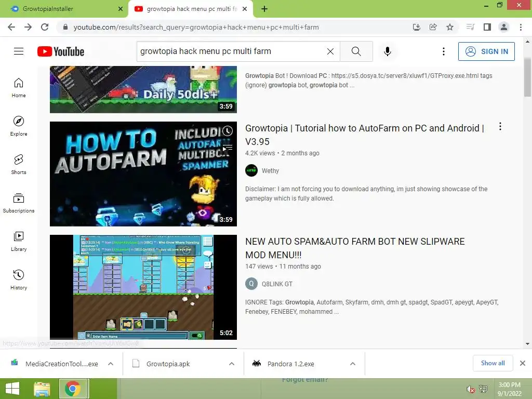Add Wethy video to Watch later
Viewport: 532px width, 399px height.
pos(228,131)
